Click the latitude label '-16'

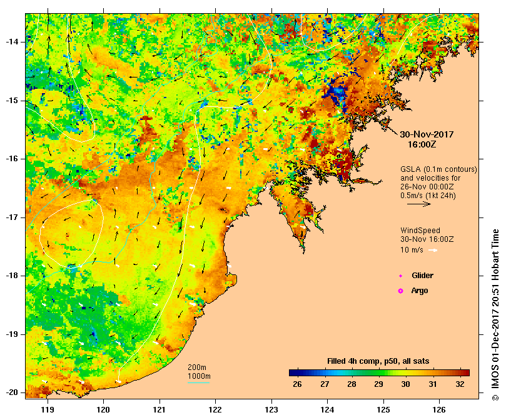tap(12, 159)
